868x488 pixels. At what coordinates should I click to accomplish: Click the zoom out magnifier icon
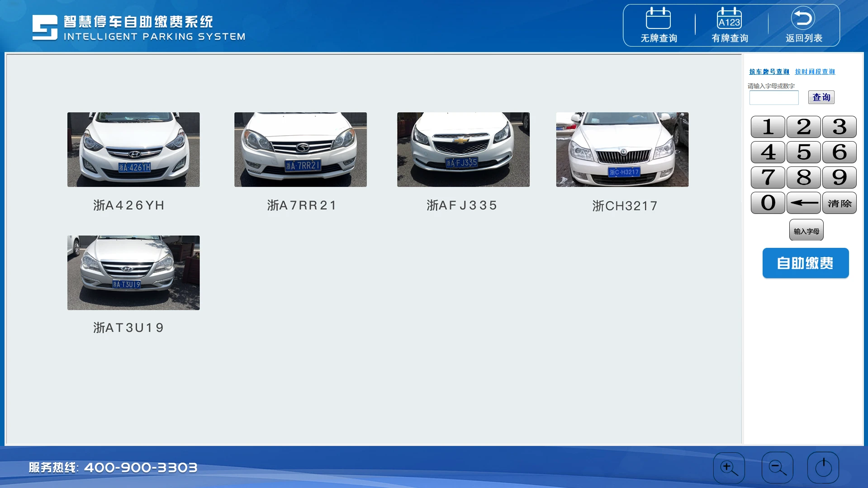coord(777,467)
